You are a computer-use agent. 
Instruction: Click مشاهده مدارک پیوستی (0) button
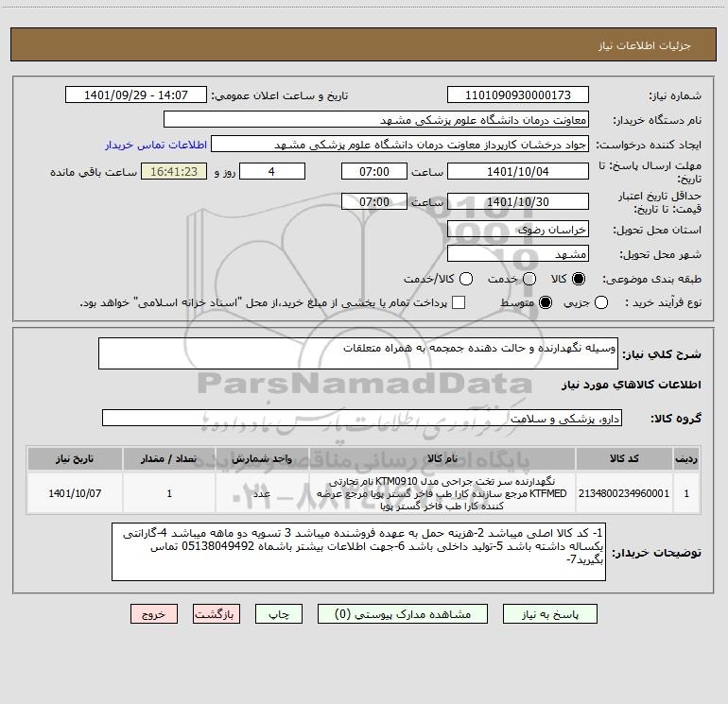(403, 614)
